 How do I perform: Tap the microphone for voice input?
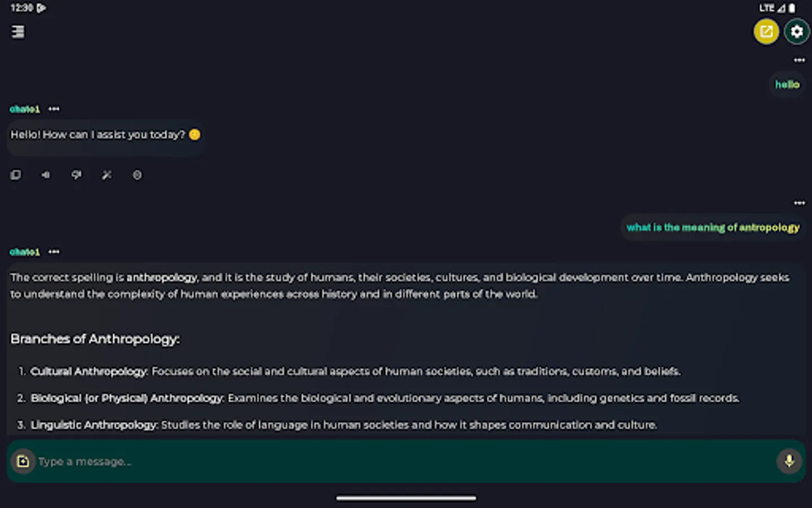789,461
